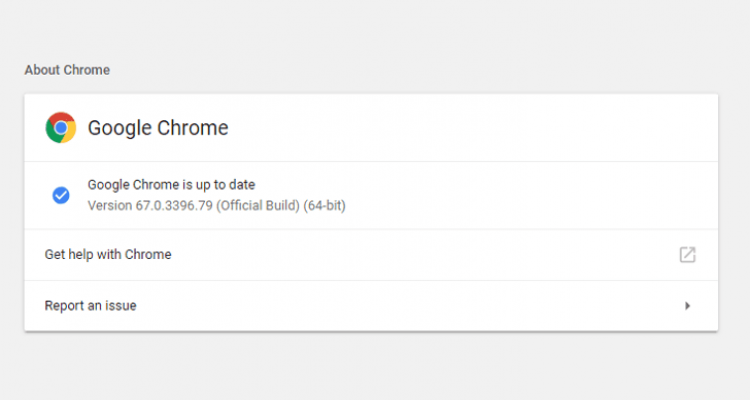Click the words up to date in status
750x400 pixels.
point(225,185)
